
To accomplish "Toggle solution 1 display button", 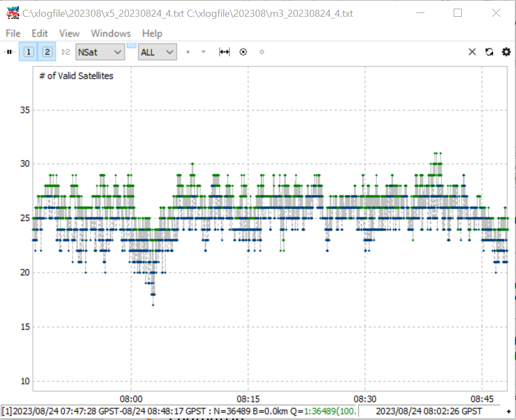I will [29, 51].
